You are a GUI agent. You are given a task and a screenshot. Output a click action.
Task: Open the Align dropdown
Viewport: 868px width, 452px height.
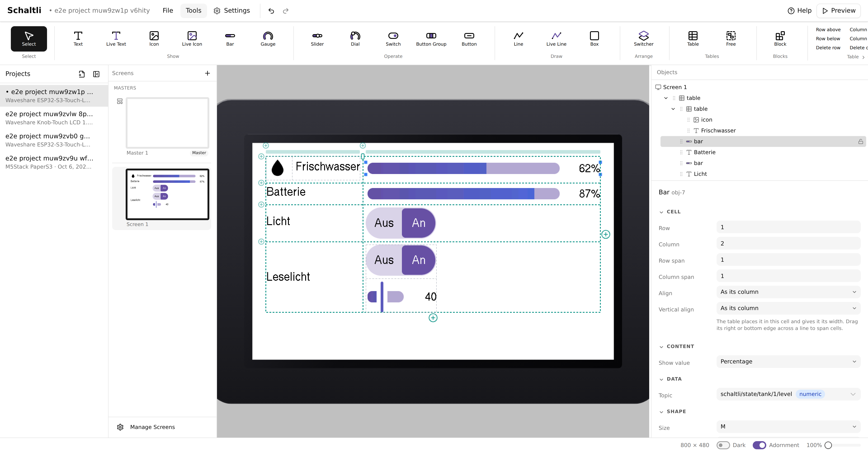coord(788,292)
